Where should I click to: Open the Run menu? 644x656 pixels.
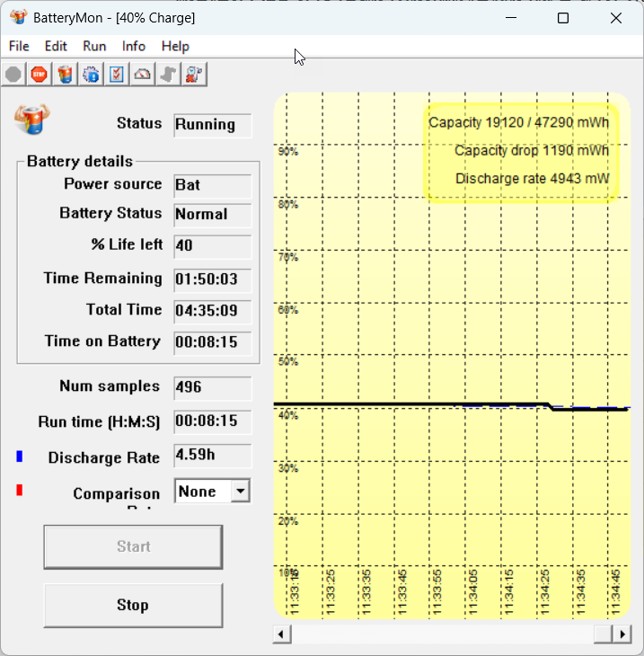[x=94, y=46]
